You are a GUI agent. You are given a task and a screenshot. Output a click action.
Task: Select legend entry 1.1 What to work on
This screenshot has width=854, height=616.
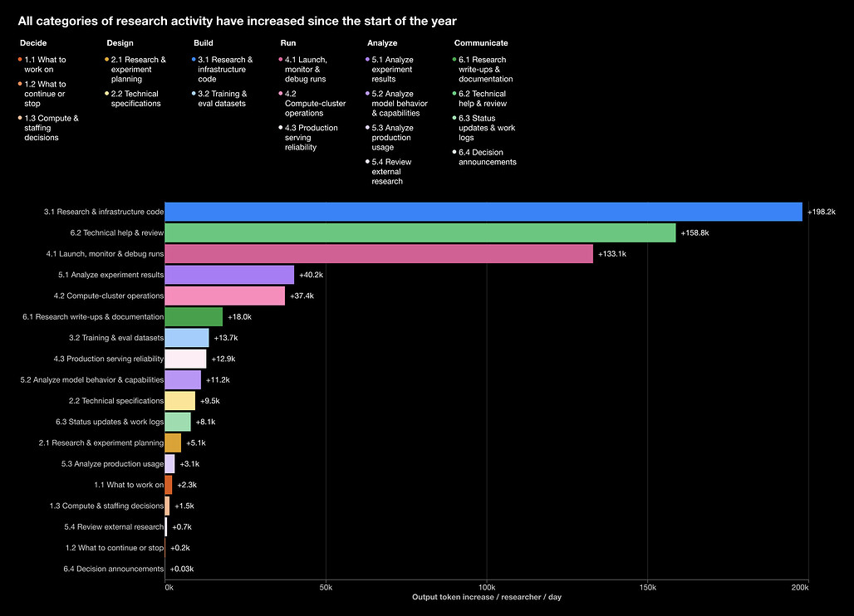tap(42, 65)
